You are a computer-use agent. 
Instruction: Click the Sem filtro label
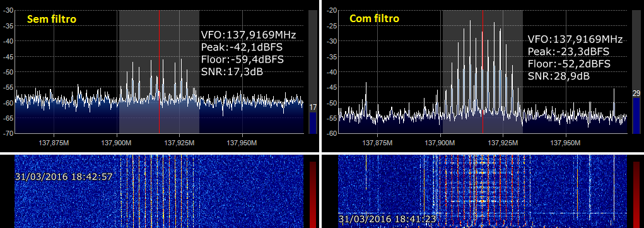click(52, 19)
